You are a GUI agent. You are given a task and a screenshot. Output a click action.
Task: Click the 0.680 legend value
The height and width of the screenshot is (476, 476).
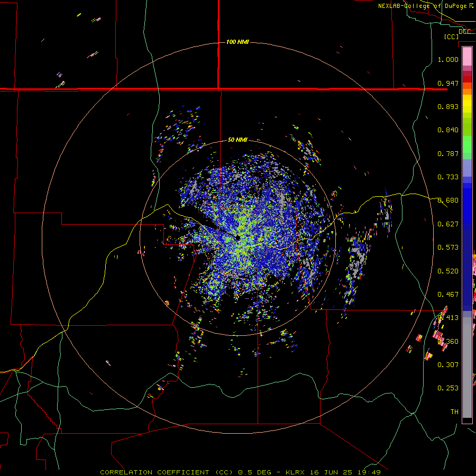click(448, 200)
